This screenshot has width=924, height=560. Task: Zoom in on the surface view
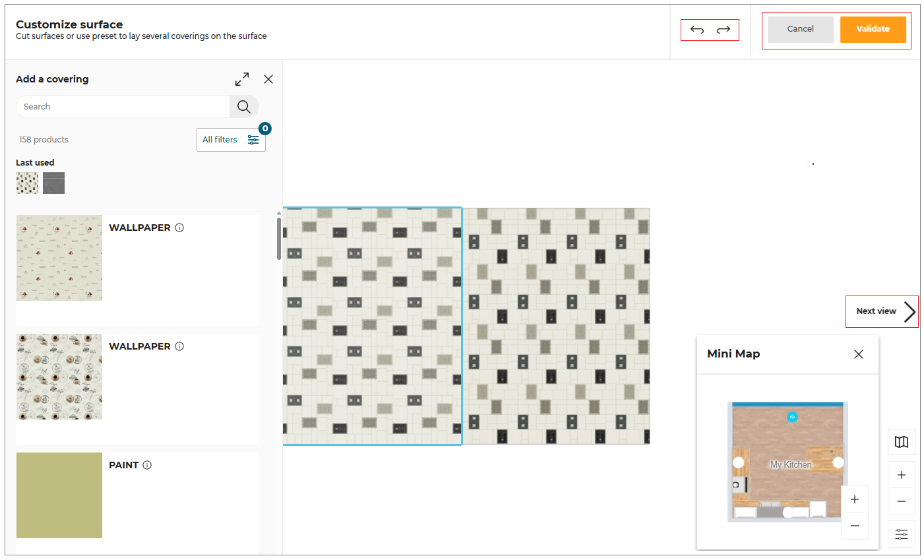click(902, 475)
